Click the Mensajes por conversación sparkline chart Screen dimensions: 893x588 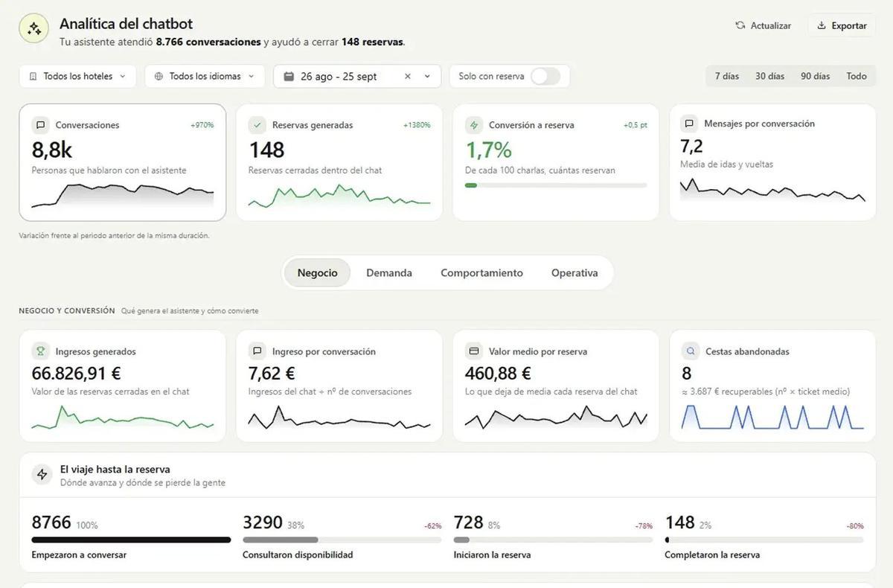point(772,191)
